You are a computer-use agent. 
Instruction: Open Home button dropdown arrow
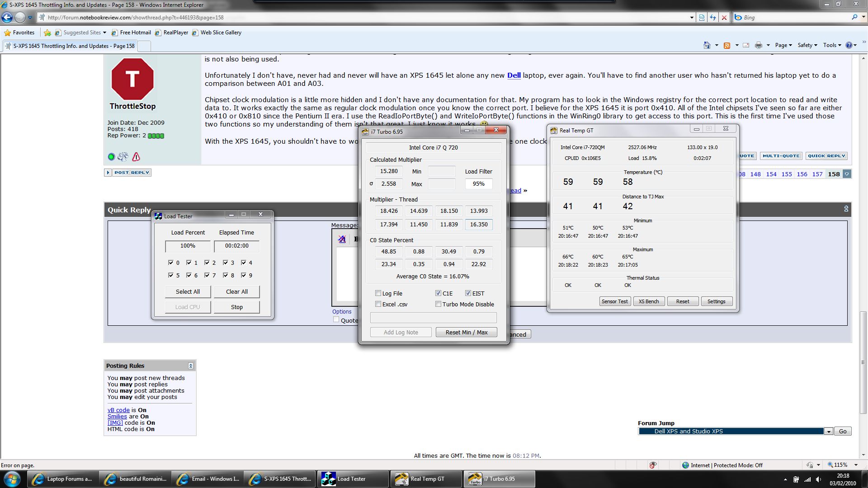(717, 45)
